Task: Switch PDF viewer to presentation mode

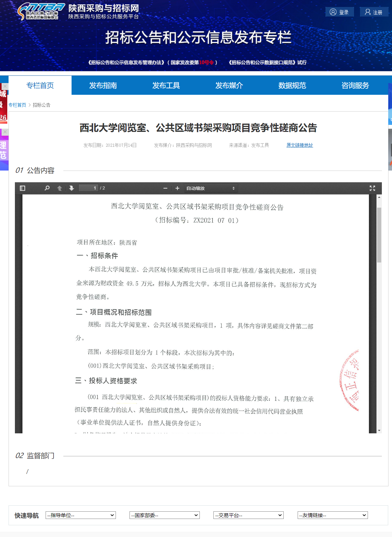Action: point(372,188)
